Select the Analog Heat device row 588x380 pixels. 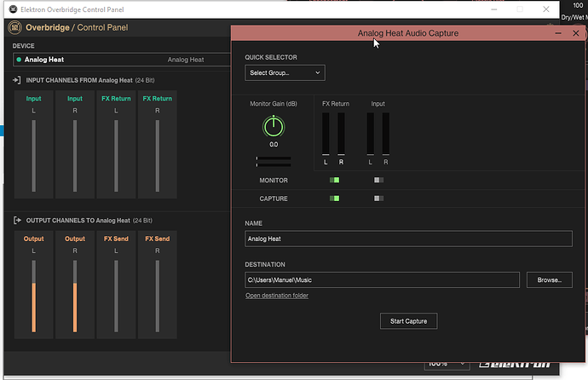pyautogui.click(x=122, y=60)
